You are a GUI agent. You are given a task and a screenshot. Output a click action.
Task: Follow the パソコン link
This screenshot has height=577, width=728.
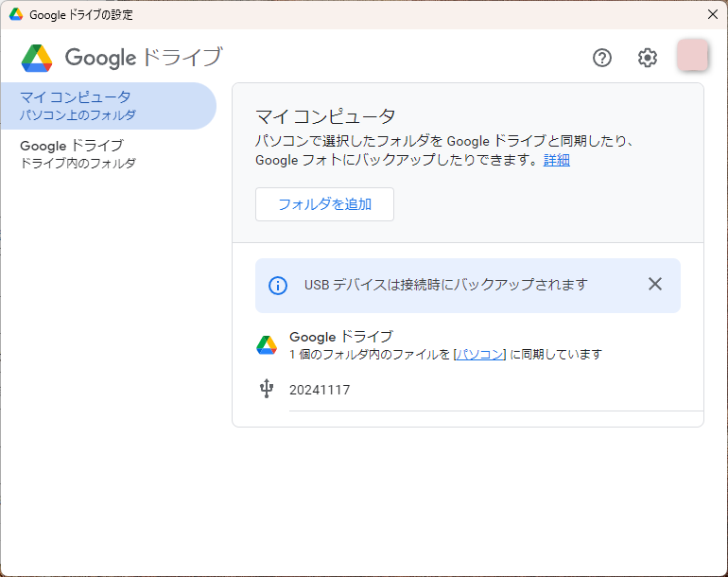pyautogui.click(x=479, y=355)
